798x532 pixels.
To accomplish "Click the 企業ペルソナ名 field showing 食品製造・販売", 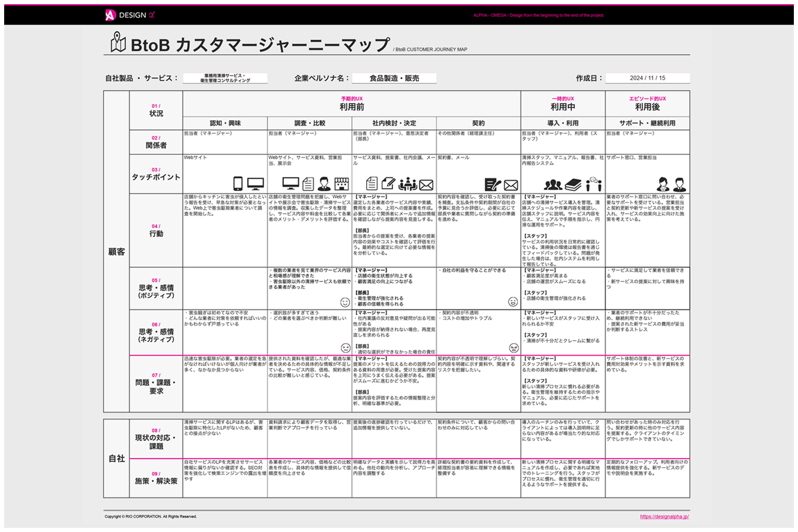I will 394,78.
